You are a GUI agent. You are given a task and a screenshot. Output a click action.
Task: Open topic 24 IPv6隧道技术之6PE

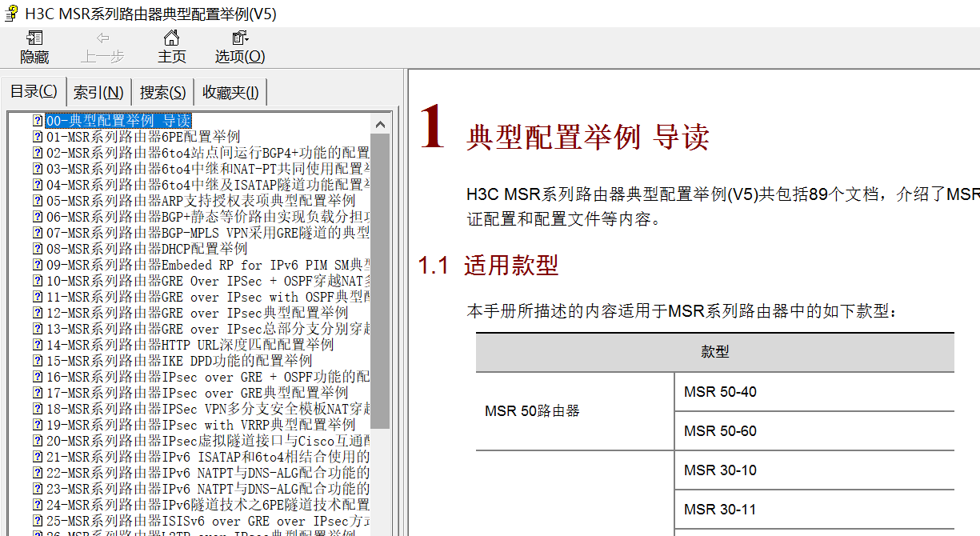pyautogui.click(x=207, y=505)
